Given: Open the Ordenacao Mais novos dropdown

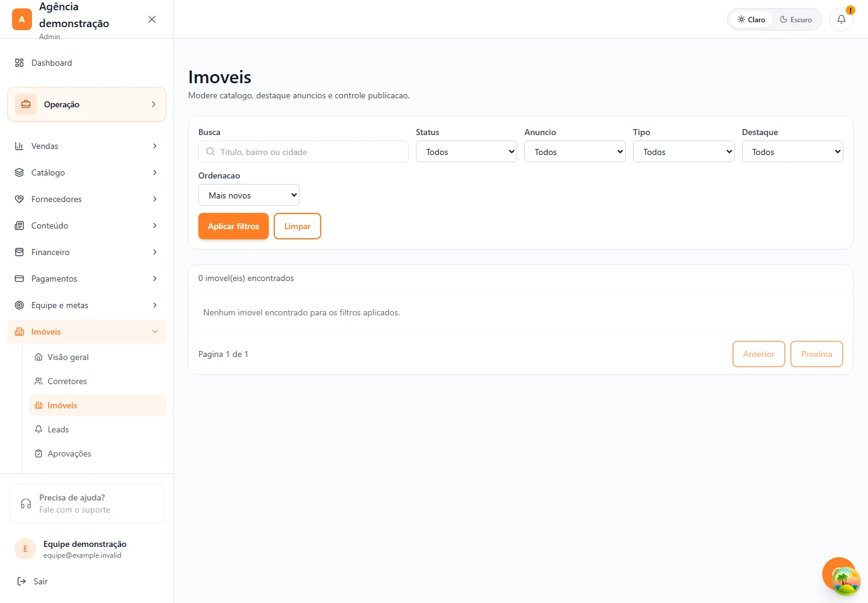Looking at the screenshot, I should click(x=249, y=195).
